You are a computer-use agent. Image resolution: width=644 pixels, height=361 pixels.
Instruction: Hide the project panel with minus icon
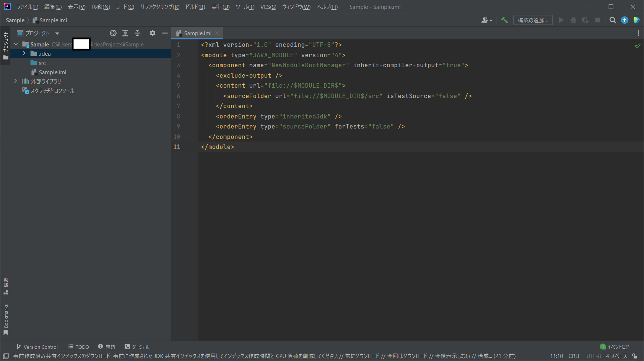(x=165, y=33)
